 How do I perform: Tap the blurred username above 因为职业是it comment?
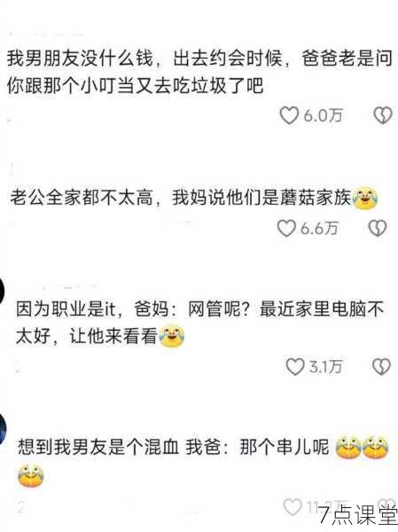[69, 286]
